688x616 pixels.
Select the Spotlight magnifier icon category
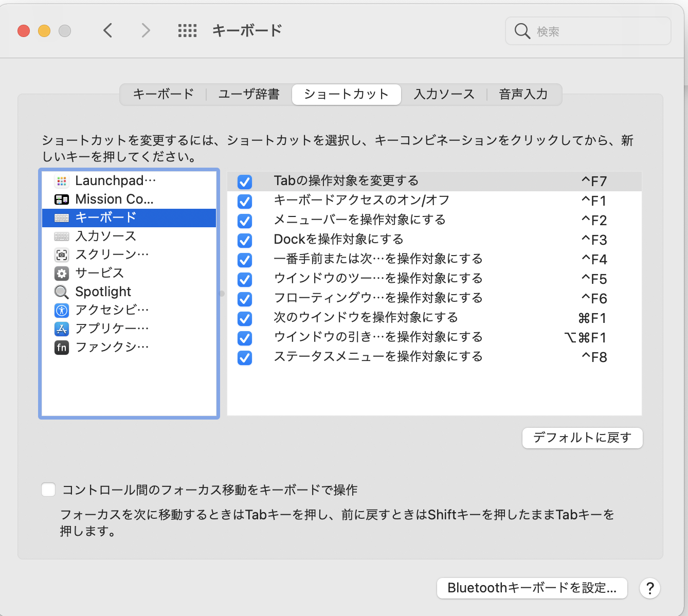point(62,292)
